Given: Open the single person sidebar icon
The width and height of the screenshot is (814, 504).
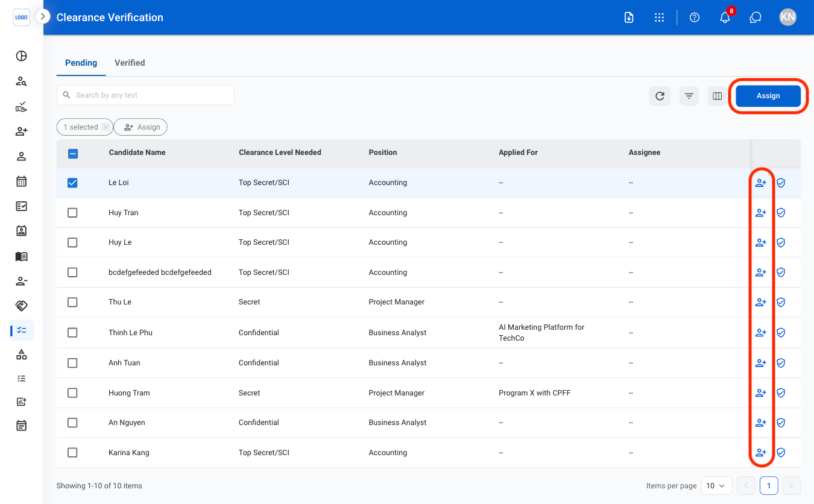Looking at the screenshot, I should coord(21,157).
